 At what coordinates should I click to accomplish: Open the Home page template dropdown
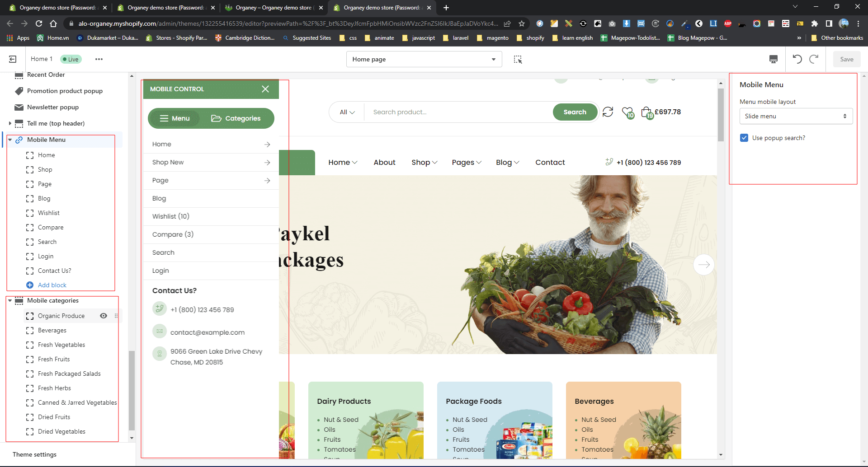(x=424, y=59)
